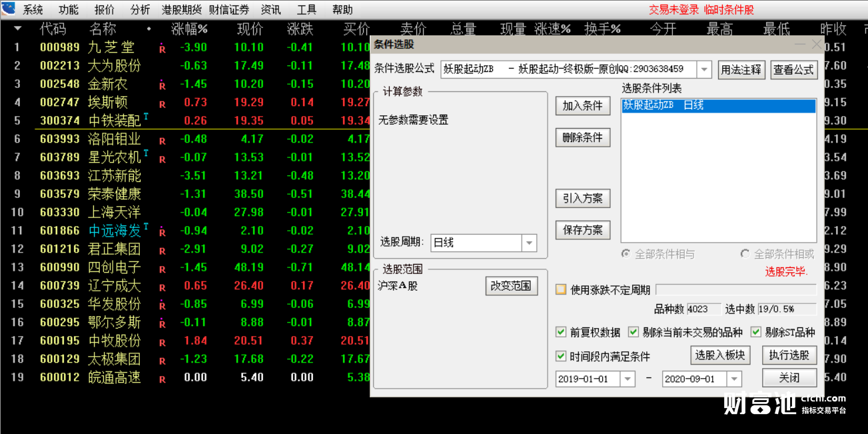Click the 删除条件 button
Screen dimensions: 868x434
(x=583, y=137)
